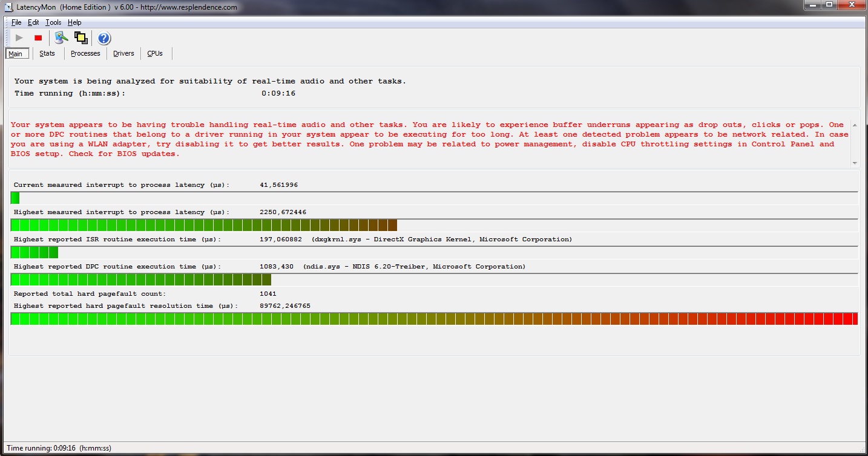Viewport: 868px width, 456px height.
Task: Start monitoring with the green play icon
Action: tap(19, 38)
